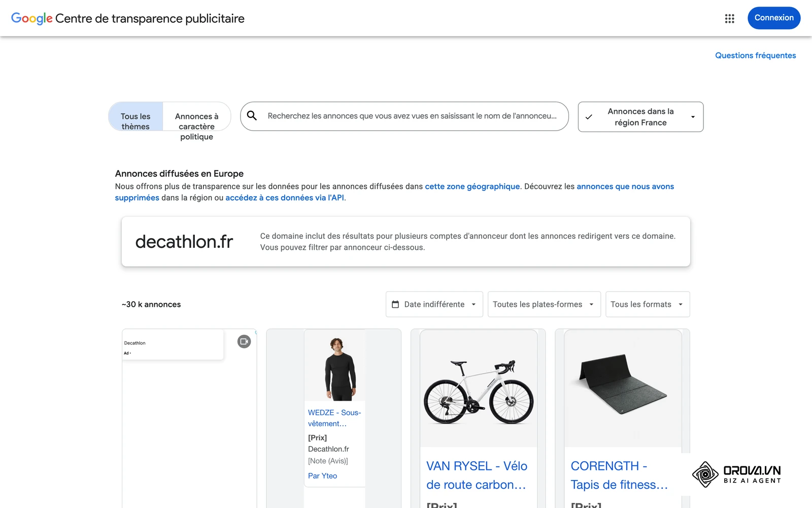The image size is (812, 508).
Task: Expand the Toutes les plates-formes dropdown
Action: coord(544,304)
